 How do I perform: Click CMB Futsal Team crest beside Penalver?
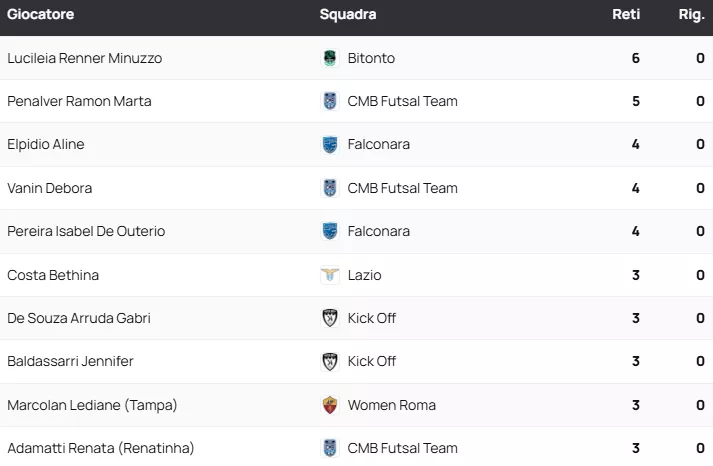point(330,101)
